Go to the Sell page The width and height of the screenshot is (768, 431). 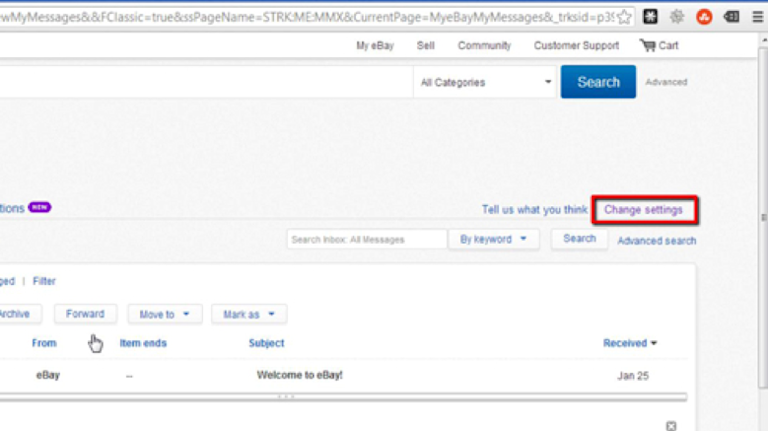tap(426, 46)
